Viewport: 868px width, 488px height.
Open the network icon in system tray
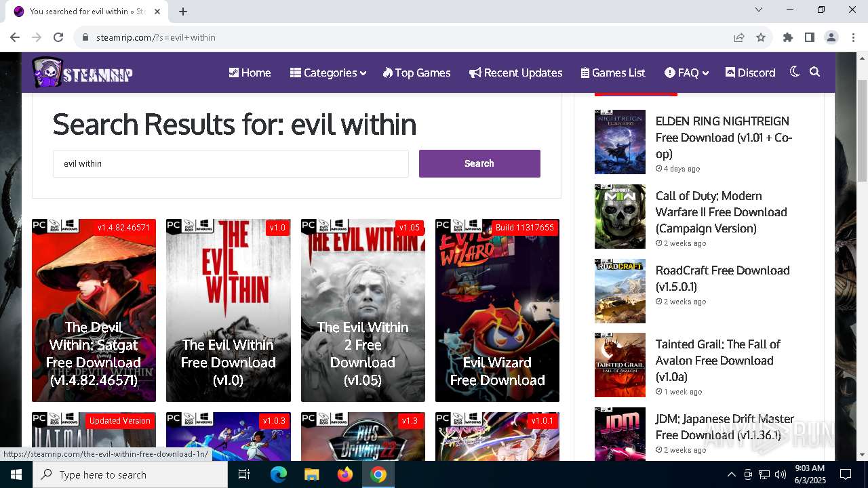point(764,474)
